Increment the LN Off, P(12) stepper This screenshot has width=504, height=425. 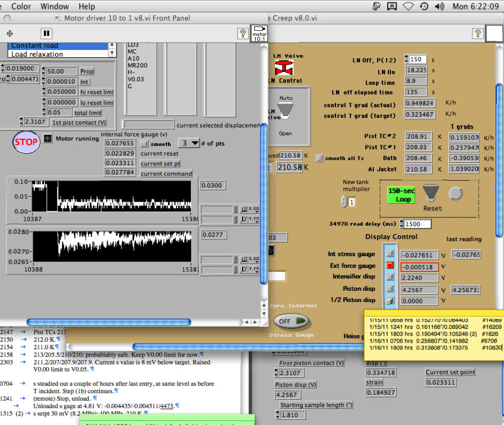click(406, 57)
